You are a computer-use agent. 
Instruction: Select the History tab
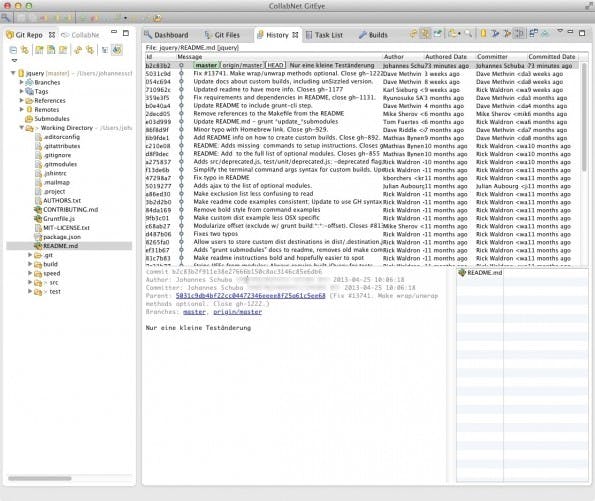tap(277, 35)
